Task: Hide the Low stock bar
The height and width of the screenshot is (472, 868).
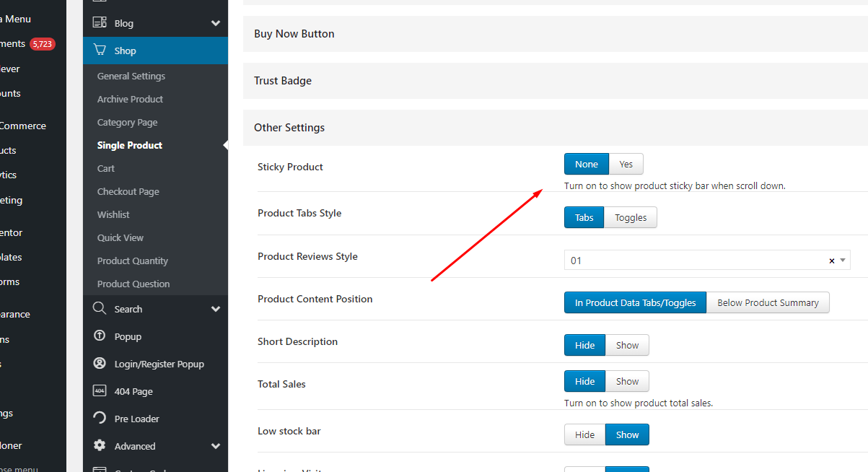Action: coord(584,434)
